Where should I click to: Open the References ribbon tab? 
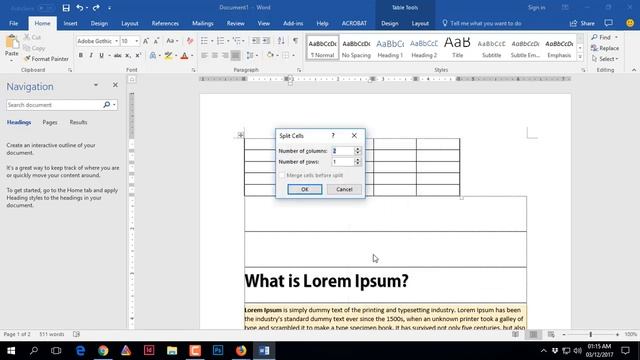point(165,23)
